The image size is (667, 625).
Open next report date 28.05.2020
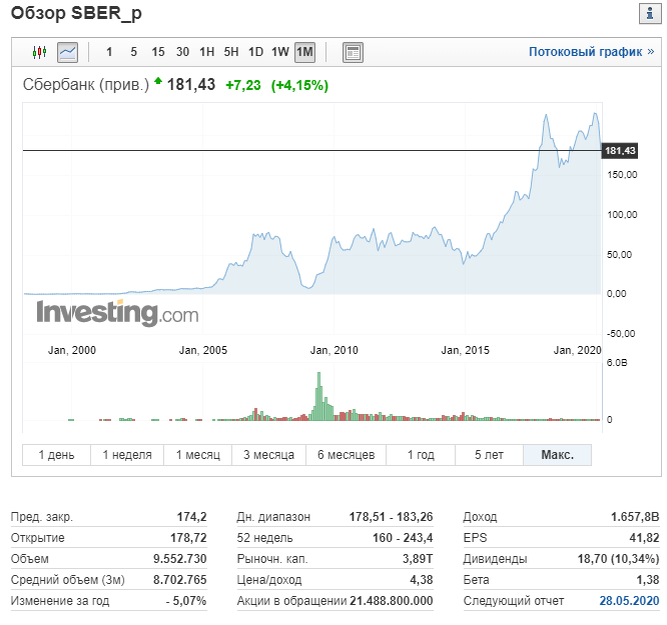coord(629,601)
